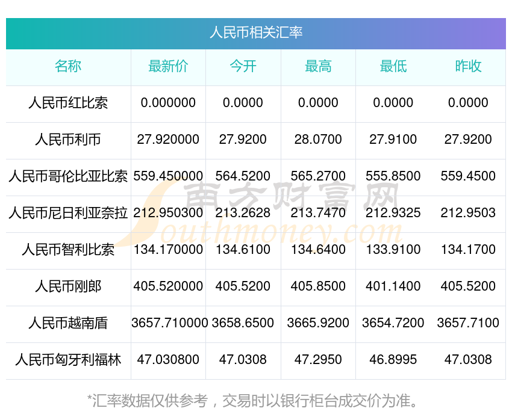512x420 pixels.
Task: Click the 564.5200 opening value
Action: pos(243,176)
